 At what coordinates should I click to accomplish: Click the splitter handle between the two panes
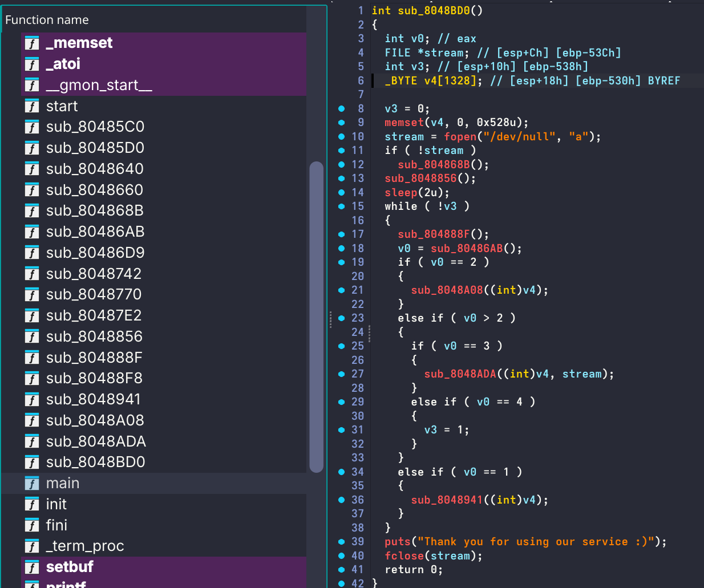pyautogui.click(x=330, y=319)
